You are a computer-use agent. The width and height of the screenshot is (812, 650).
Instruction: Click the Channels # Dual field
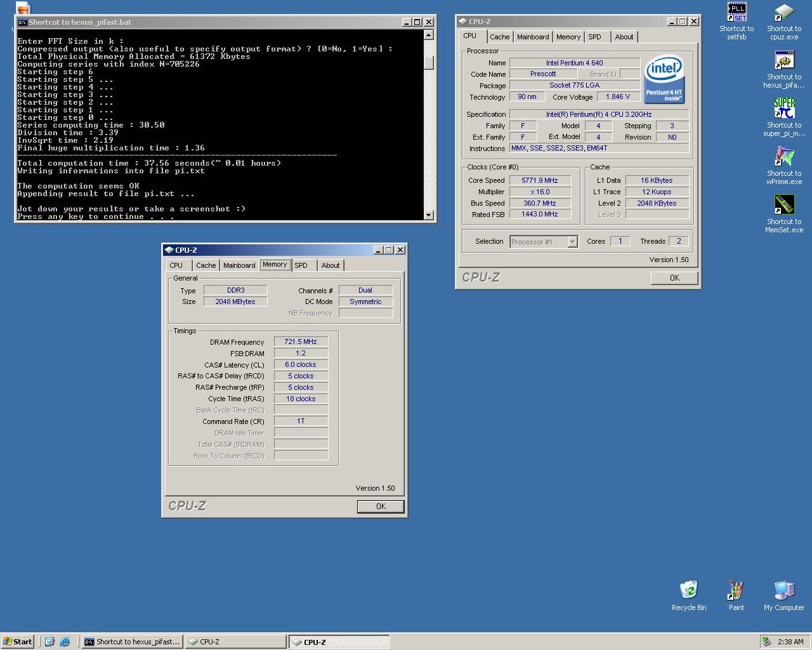[x=365, y=290]
